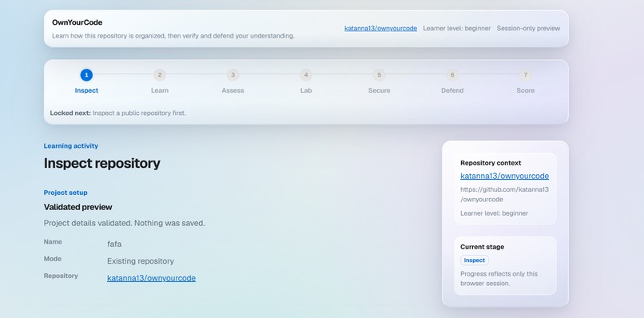Click the step 7 Score circle
Image resolution: width=644 pixels, height=318 pixels.
pos(525,75)
